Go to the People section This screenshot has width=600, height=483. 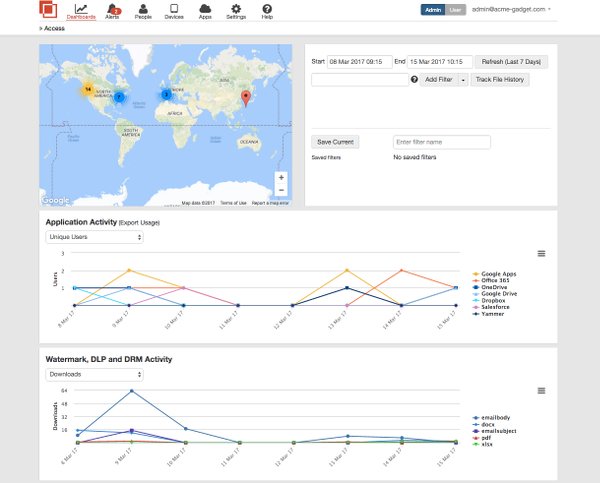pyautogui.click(x=143, y=11)
